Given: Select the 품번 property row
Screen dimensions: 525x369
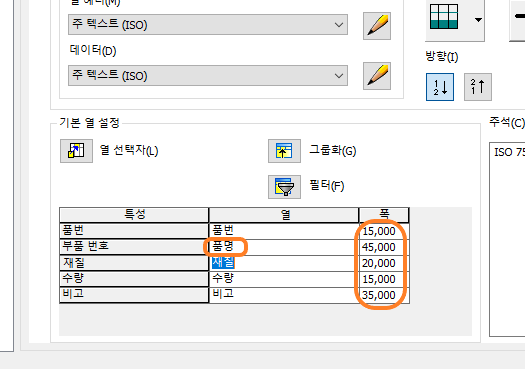Looking at the screenshot, I should (x=134, y=231).
